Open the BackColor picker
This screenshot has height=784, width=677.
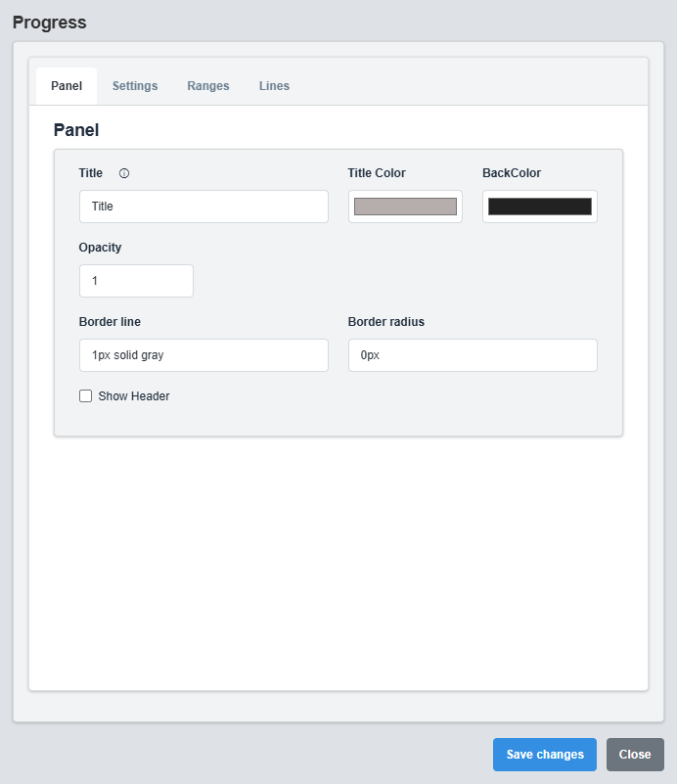[539, 207]
